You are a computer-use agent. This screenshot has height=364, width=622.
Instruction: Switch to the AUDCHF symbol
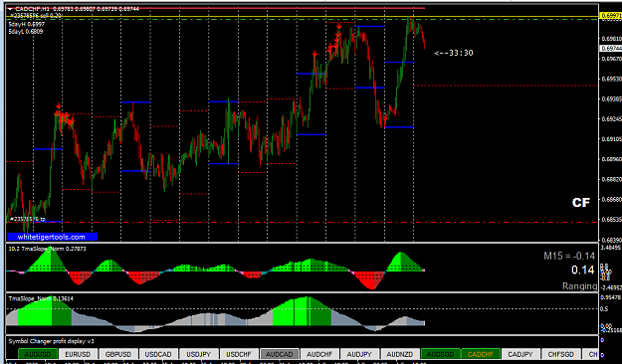(319, 354)
